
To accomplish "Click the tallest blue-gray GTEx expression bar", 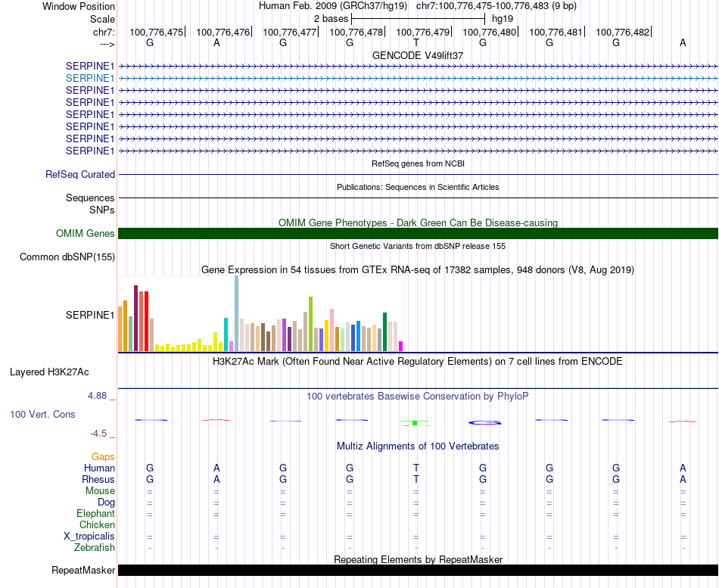I will tap(237, 313).
